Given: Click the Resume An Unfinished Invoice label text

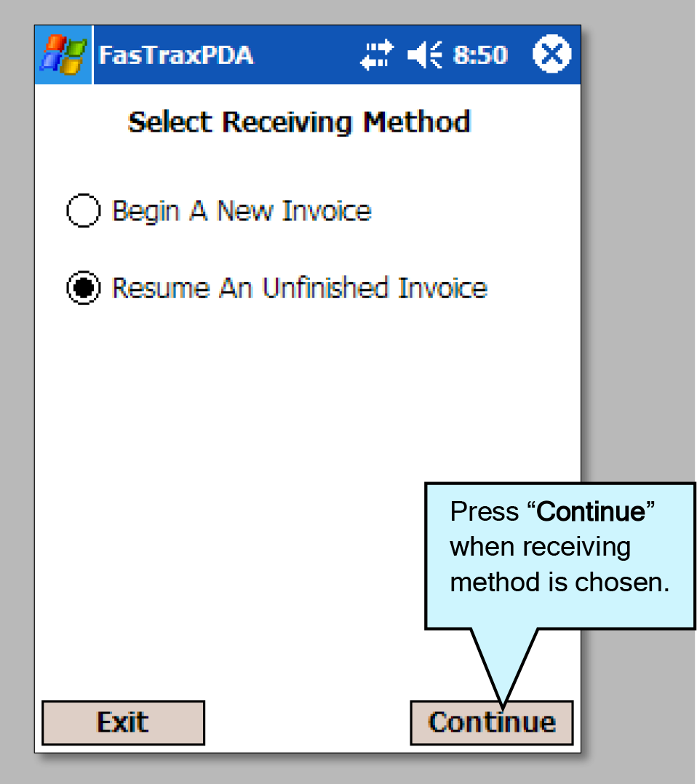Looking at the screenshot, I should click(300, 288).
